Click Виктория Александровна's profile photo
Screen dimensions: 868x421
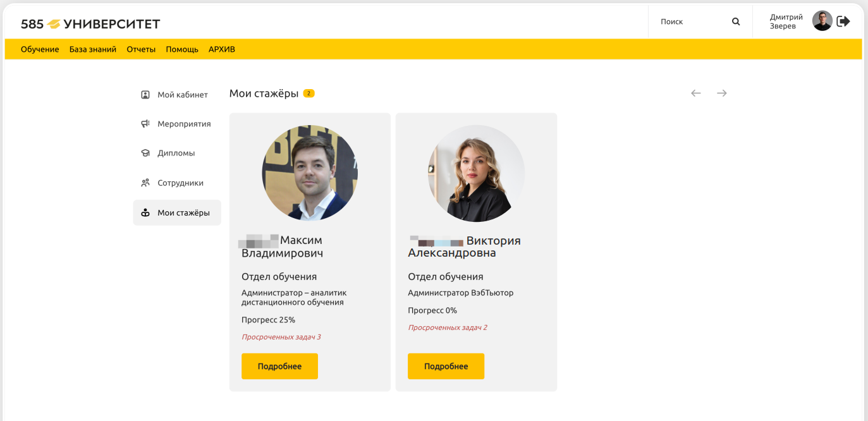[x=476, y=173]
